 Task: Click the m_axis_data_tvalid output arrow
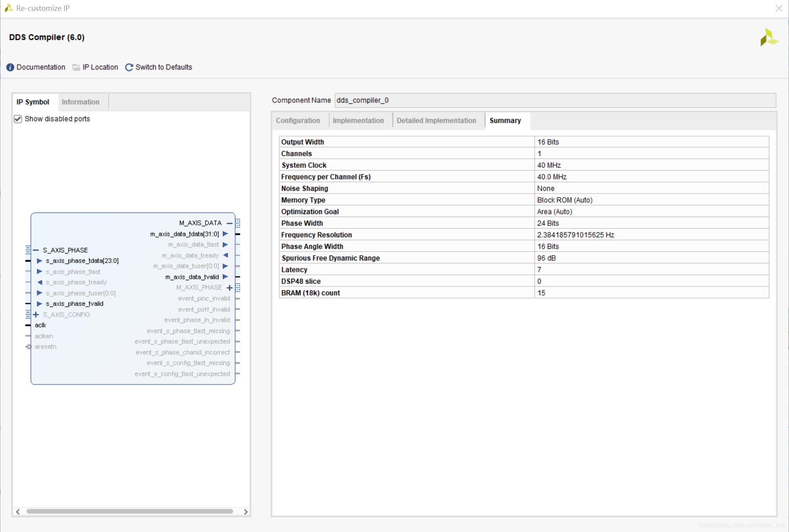pos(225,277)
